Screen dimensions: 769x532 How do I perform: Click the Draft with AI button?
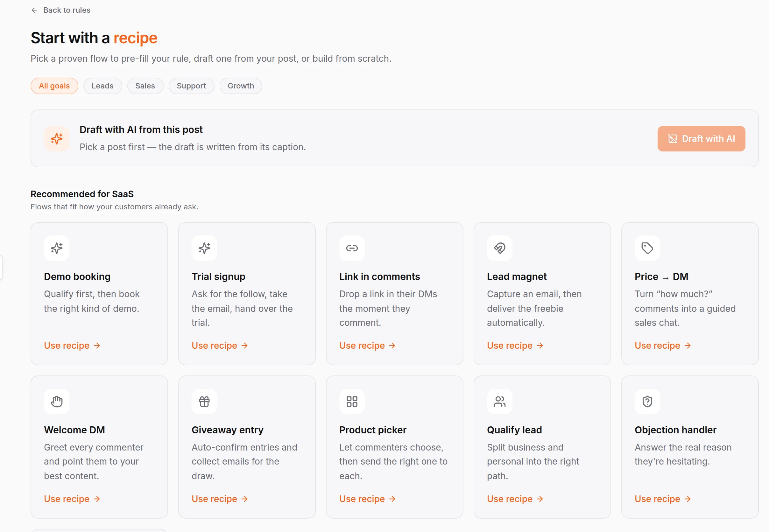point(701,139)
